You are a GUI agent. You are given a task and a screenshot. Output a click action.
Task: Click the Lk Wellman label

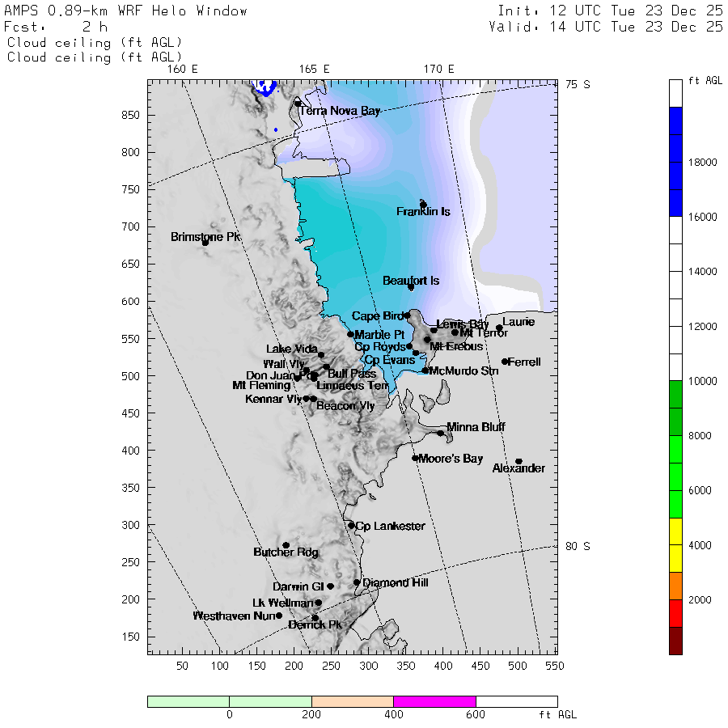(x=283, y=603)
